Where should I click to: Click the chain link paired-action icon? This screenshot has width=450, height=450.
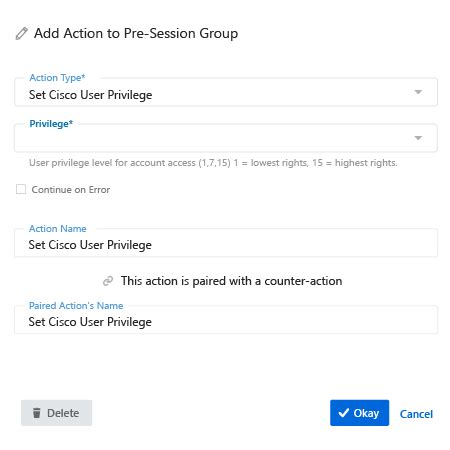[x=108, y=281]
